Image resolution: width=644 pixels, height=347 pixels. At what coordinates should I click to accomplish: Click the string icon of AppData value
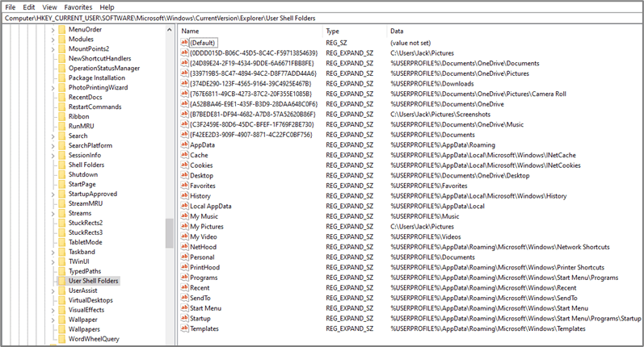click(x=184, y=144)
